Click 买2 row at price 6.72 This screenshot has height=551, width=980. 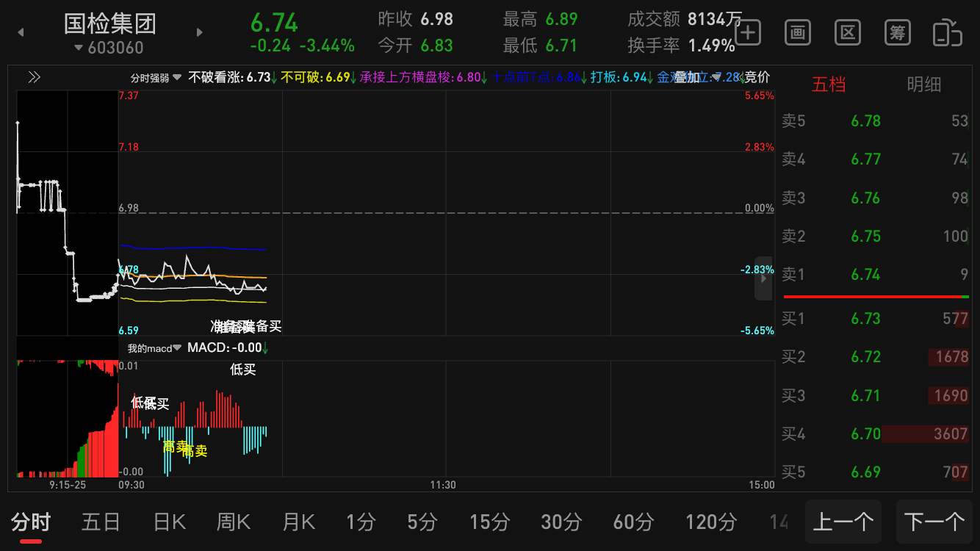pos(876,357)
